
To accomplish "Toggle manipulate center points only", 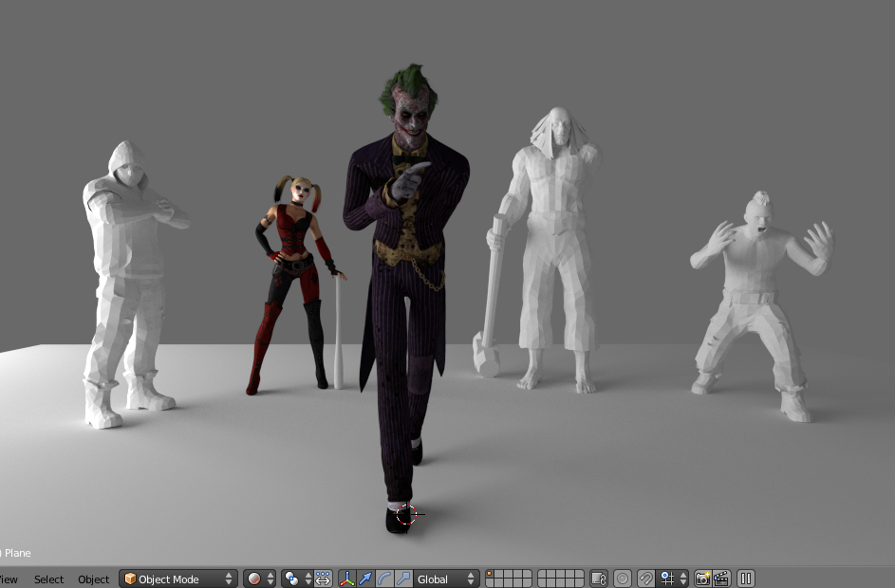I will (323, 579).
